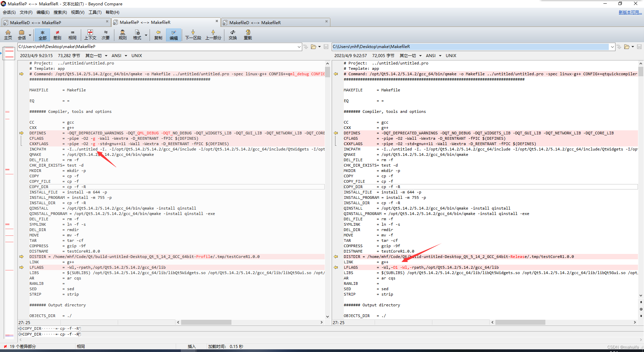Jump to 下一区段 next difference section
This screenshot has height=352, width=644.
193,35
